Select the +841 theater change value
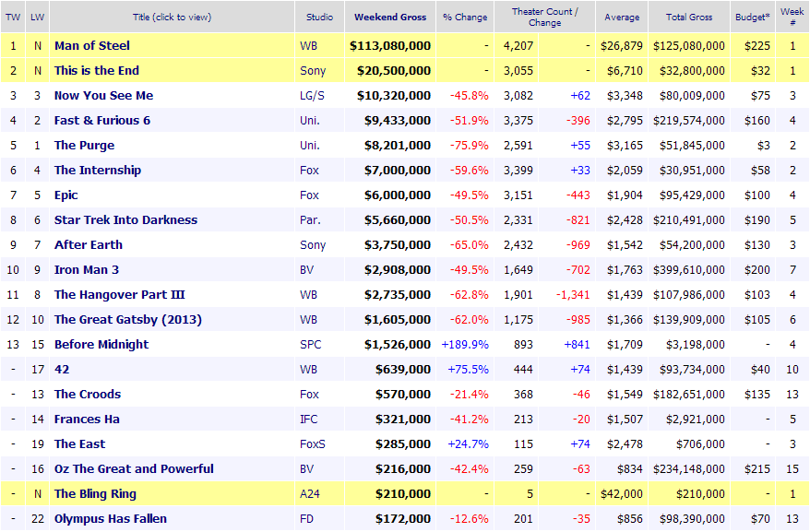Image resolution: width=810 pixels, height=532 pixels. [x=577, y=345]
